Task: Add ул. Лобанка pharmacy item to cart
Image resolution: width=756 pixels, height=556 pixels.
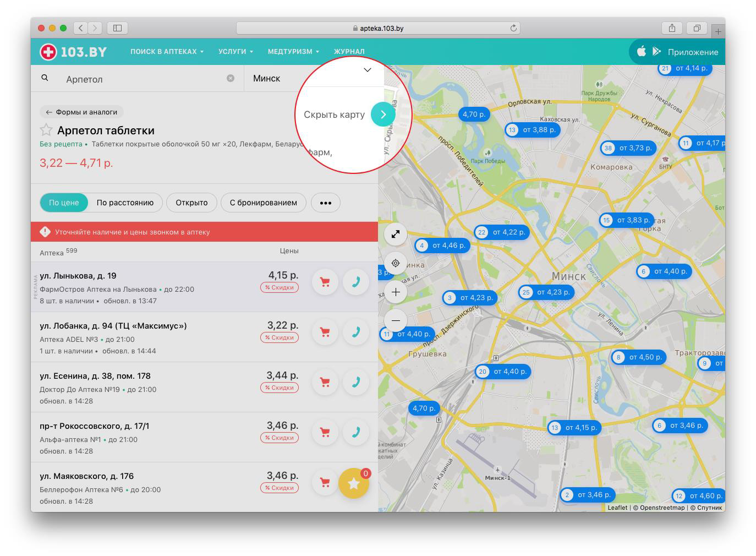Action: pos(325,332)
